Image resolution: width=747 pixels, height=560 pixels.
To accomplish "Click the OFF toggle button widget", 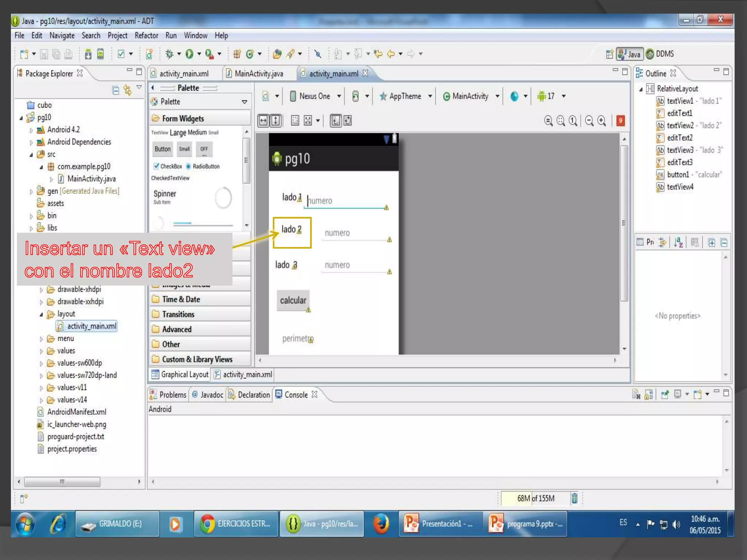I will pyautogui.click(x=204, y=149).
